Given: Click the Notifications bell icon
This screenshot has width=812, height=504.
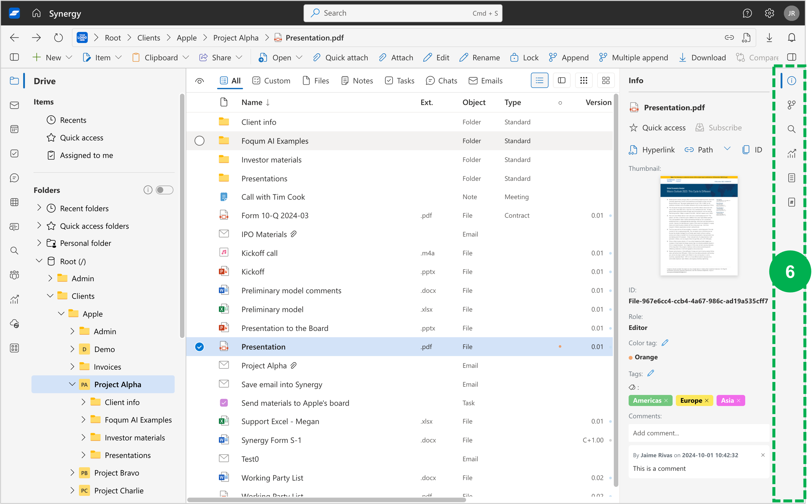Looking at the screenshot, I should click(791, 38).
